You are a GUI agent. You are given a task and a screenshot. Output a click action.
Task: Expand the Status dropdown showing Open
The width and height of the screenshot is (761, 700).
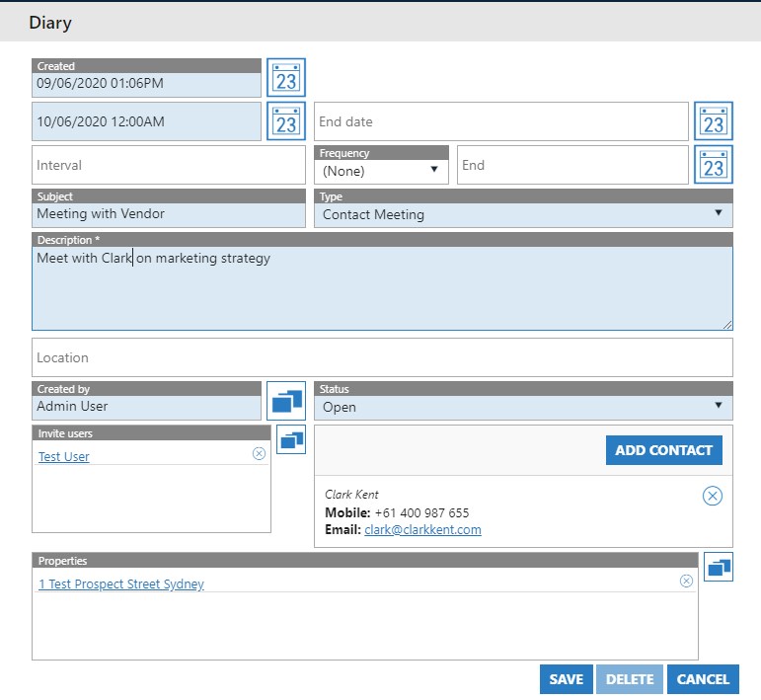click(523, 407)
